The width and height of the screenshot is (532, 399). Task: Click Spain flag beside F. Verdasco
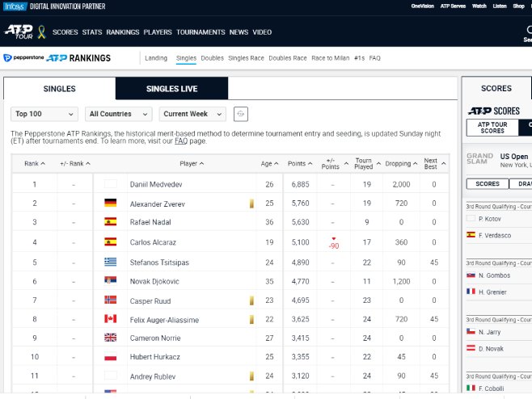(471, 234)
